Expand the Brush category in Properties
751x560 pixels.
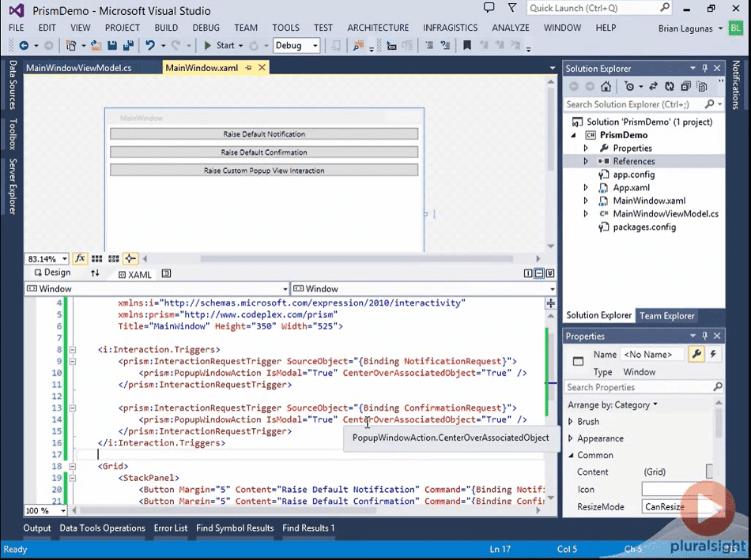pos(571,422)
